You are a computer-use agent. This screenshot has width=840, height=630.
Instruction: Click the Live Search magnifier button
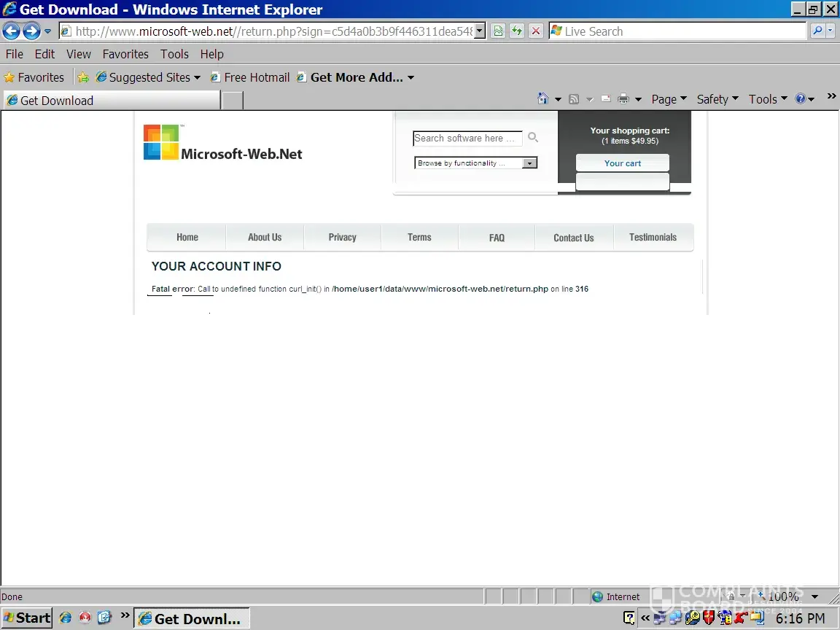pyautogui.click(x=817, y=31)
